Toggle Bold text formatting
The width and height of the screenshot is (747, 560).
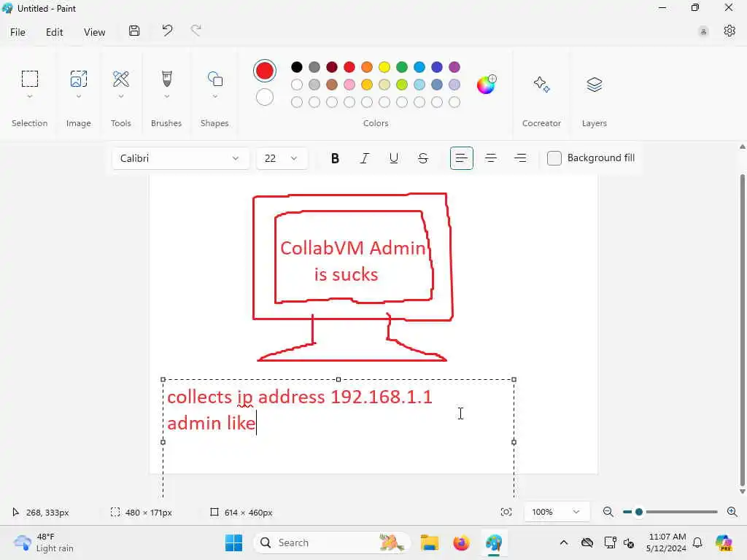click(335, 158)
